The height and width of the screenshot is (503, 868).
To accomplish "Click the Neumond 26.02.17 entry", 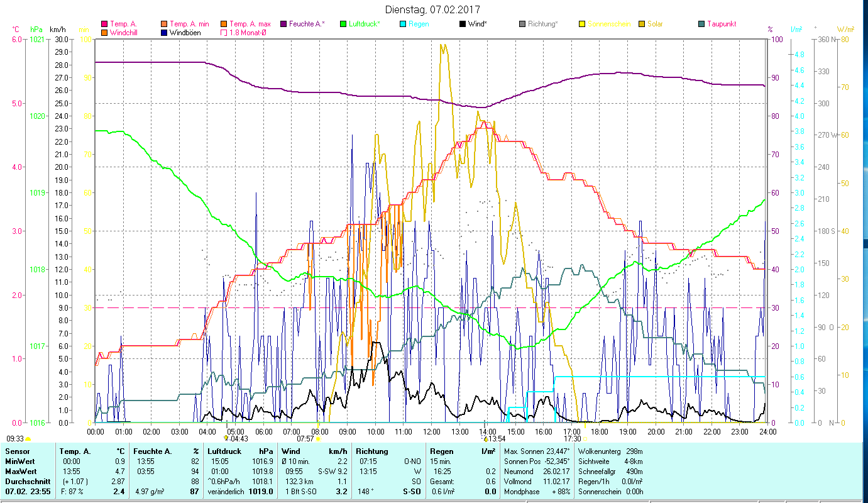I will pos(537,471).
